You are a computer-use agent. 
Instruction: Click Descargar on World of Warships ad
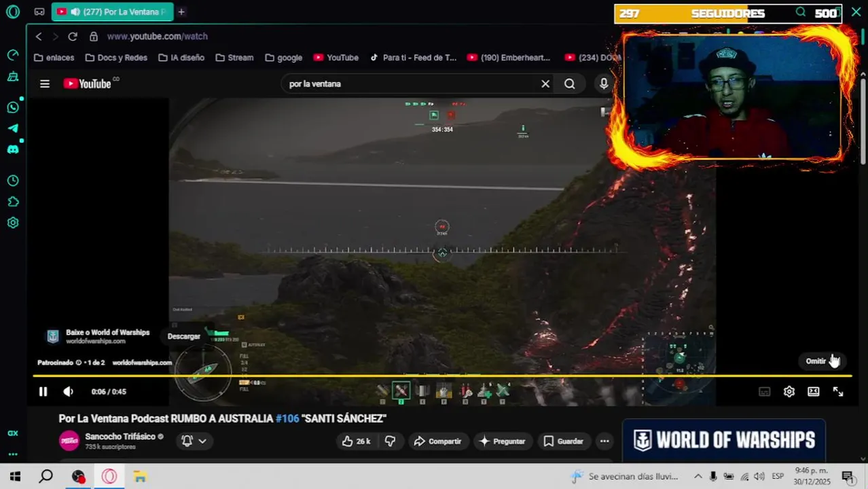click(x=184, y=337)
